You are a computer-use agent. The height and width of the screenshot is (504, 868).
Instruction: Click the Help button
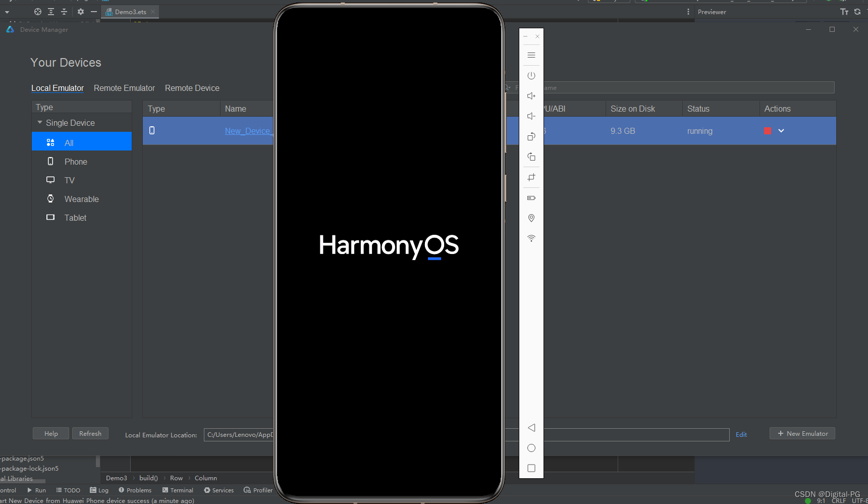tap(51, 433)
